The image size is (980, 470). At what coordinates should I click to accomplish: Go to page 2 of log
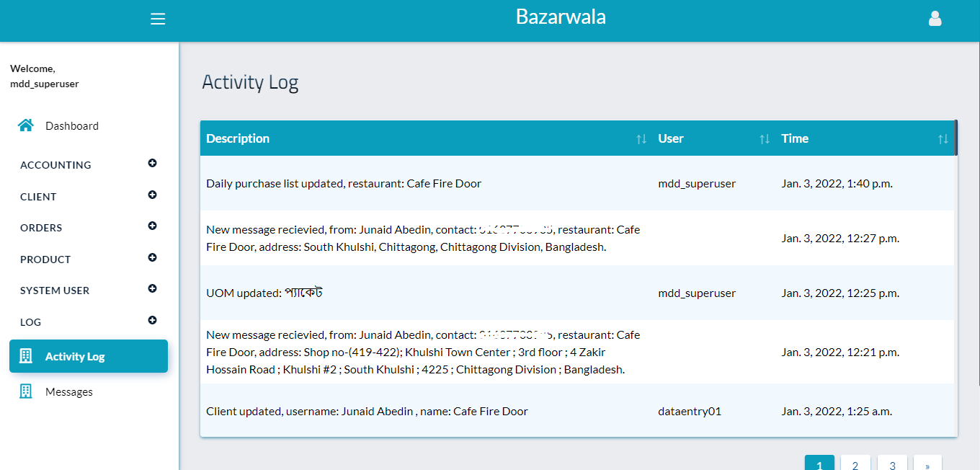click(855, 464)
